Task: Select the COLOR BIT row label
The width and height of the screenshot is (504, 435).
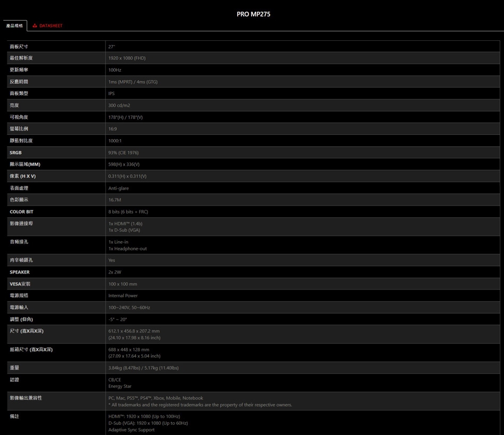Action: 21,212
